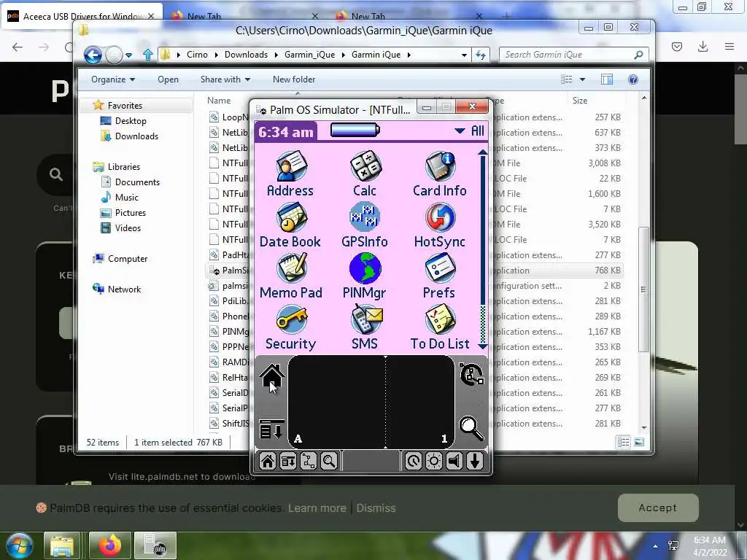747x560 pixels.
Task: Open the To Do List app
Action: tap(440, 327)
